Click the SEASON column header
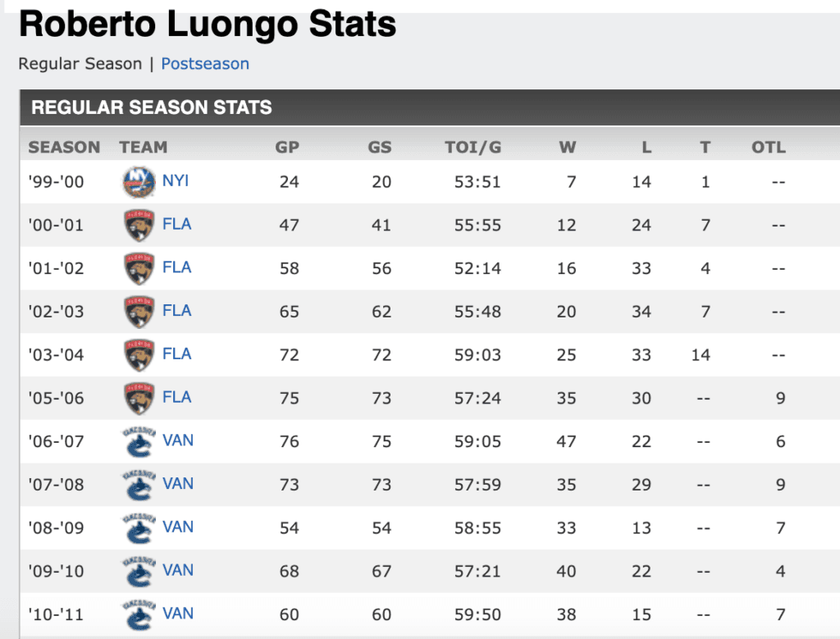This screenshot has height=639, width=840. tap(64, 148)
